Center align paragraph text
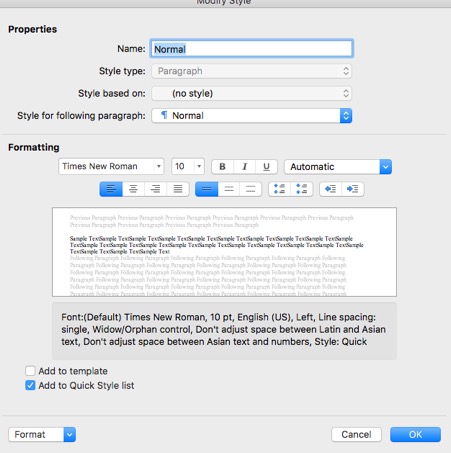Viewport: 451px width, 453px height. coord(133,189)
